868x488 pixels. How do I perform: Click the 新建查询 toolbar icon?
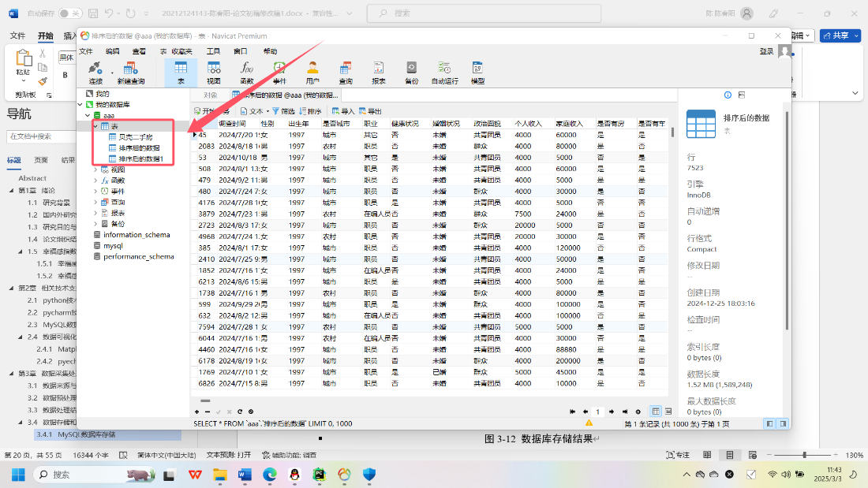[x=131, y=73]
